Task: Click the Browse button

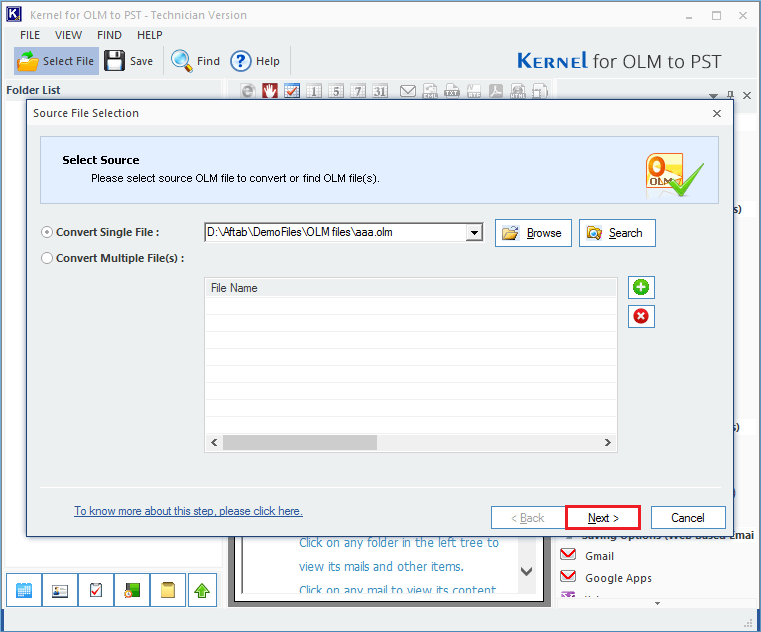Action: click(x=533, y=233)
